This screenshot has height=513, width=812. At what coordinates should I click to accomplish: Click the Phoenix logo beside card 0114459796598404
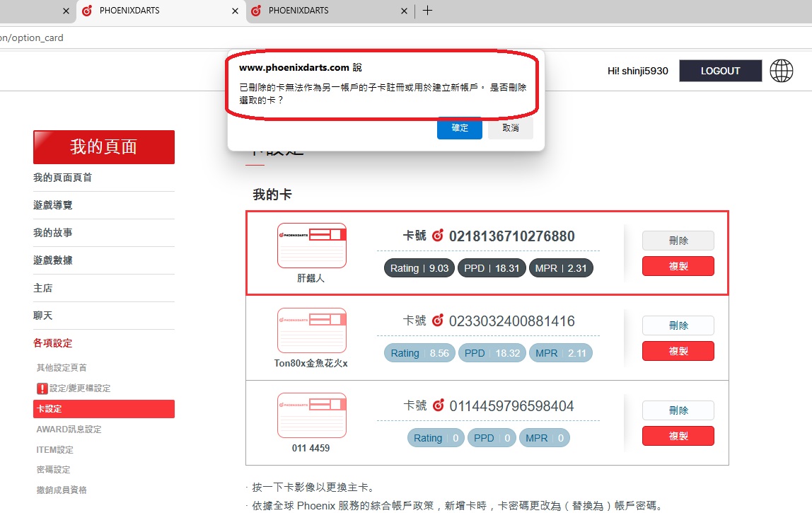[x=438, y=405]
